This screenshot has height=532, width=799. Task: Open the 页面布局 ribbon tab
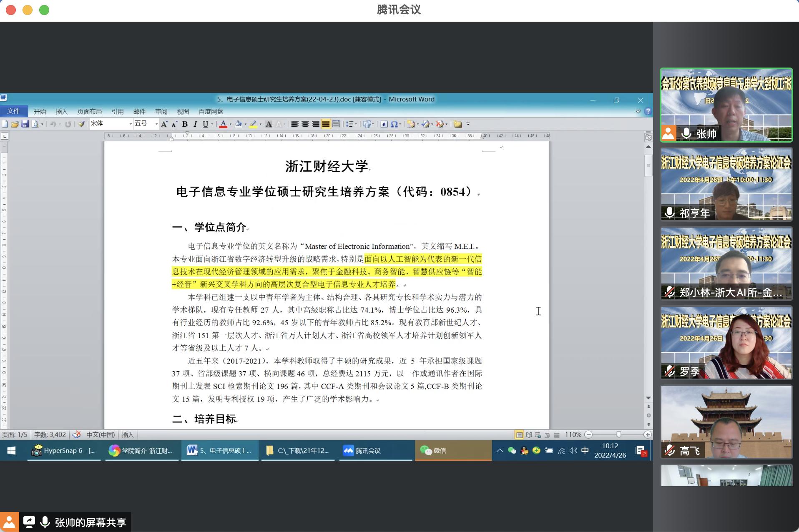(x=89, y=111)
